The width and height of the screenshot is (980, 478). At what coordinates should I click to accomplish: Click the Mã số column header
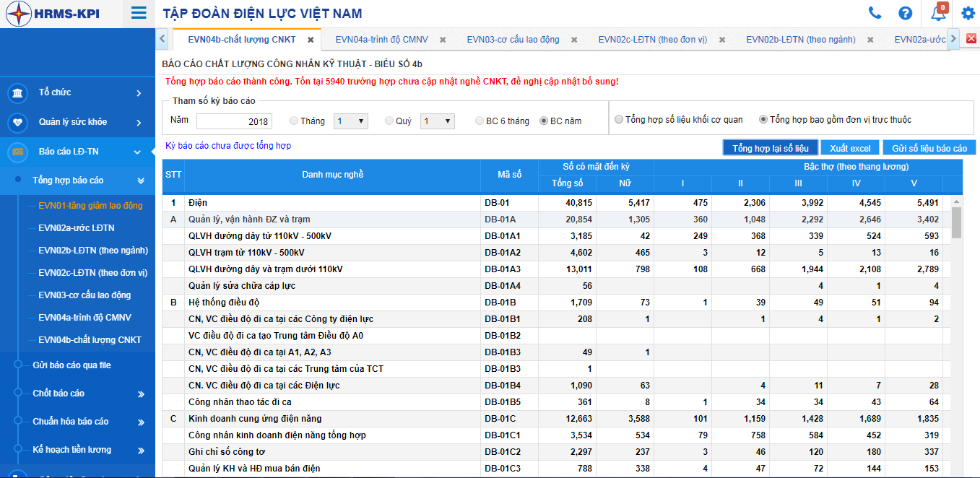pos(509,175)
